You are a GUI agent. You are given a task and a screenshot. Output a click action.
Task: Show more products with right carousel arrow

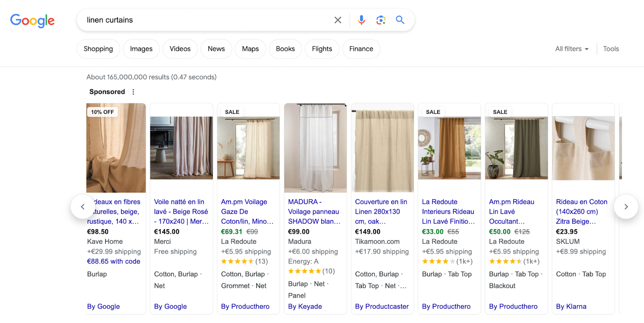coord(626,207)
